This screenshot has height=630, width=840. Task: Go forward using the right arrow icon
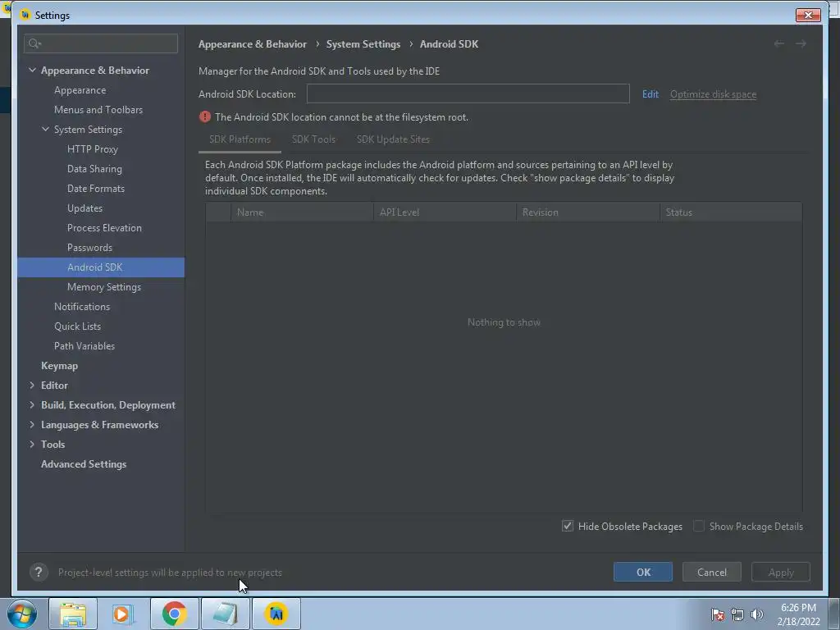pyautogui.click(x=801, y=44)
